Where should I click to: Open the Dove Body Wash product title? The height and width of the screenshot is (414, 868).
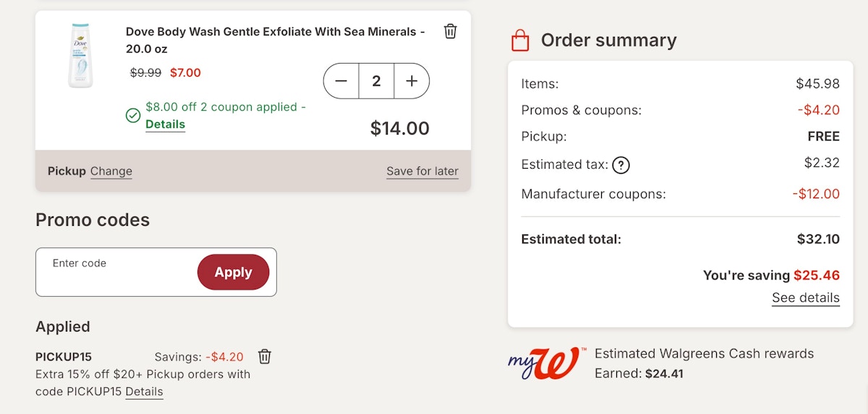[276, 41]
